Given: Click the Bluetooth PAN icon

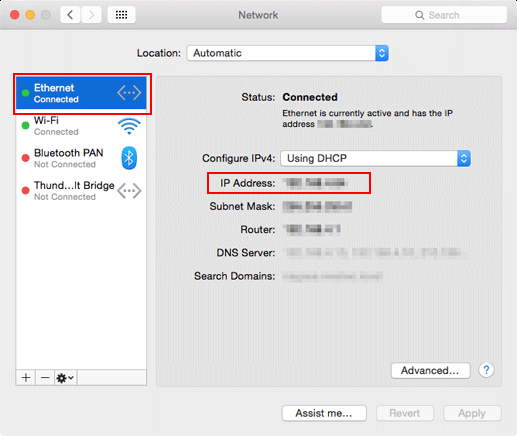Looking at the screenshot, I should (129, 158).
